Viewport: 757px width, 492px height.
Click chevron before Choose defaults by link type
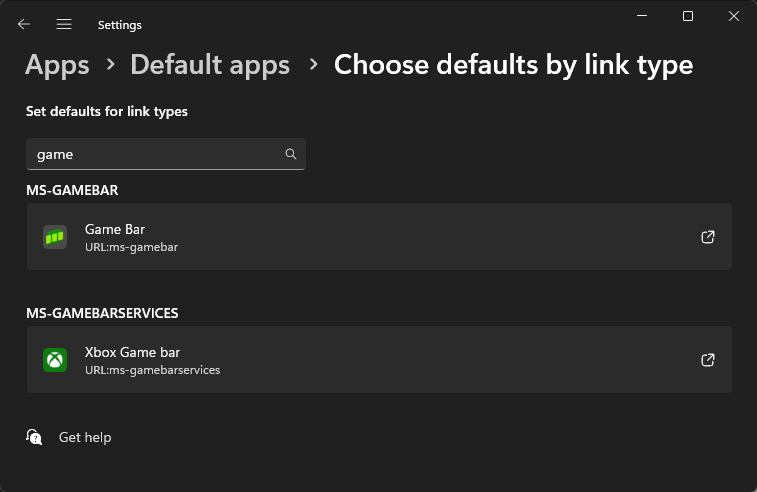coord(314,64)
